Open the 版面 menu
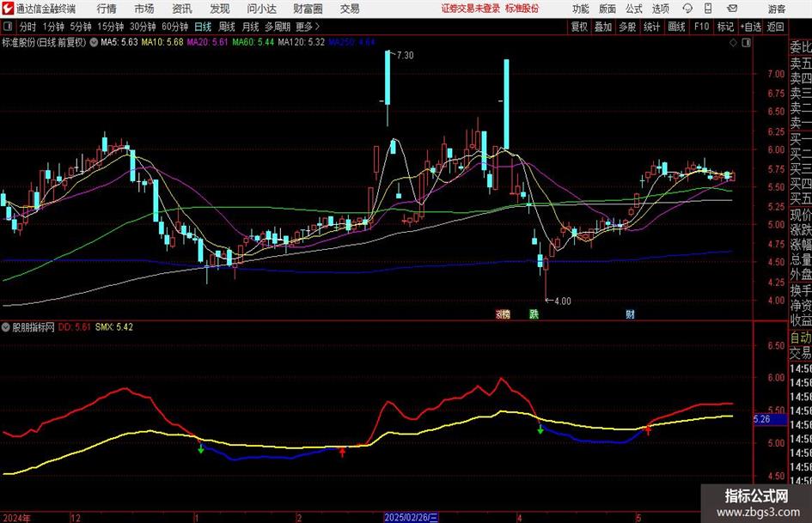Viewport: 812px width, 523px height. tap(607, 9)
